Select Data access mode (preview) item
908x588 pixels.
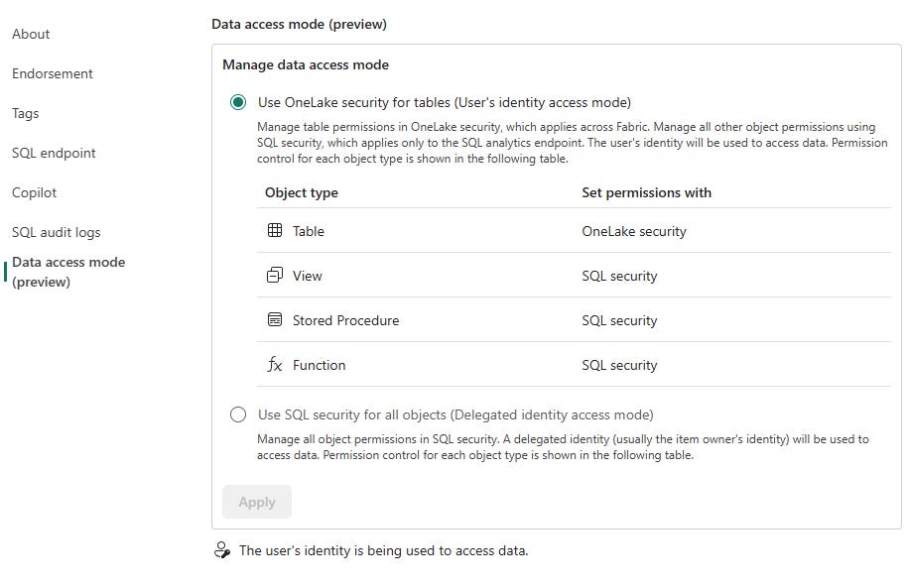coord(68,272)
